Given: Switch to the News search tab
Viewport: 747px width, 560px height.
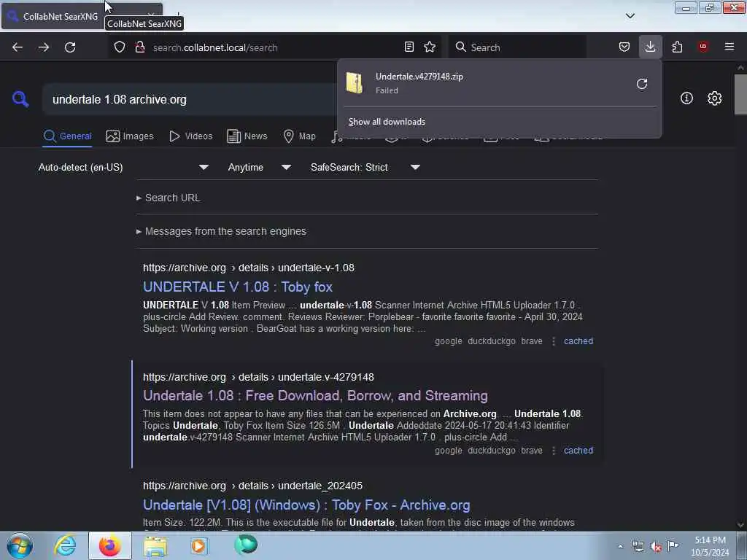Looking at the screenshot, I should coord(247,136).
